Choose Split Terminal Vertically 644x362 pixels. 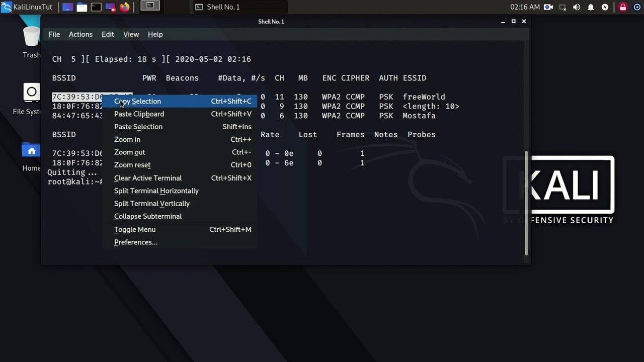180,204
